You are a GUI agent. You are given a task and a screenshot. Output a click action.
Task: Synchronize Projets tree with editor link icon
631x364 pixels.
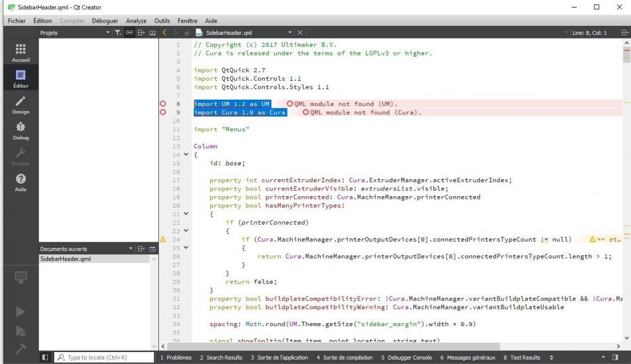click(129, 33)
